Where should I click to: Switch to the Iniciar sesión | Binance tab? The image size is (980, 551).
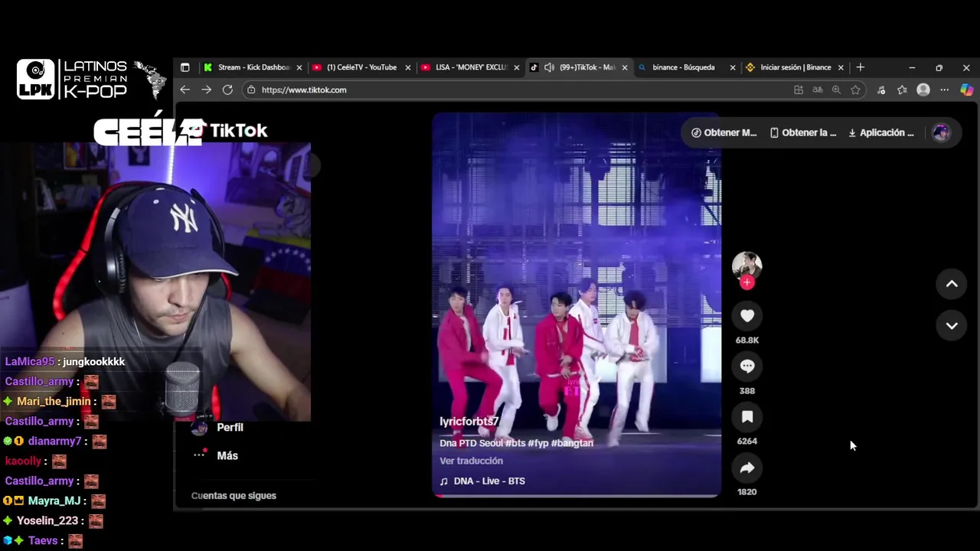pyautogui.click(x=795, y=67)
